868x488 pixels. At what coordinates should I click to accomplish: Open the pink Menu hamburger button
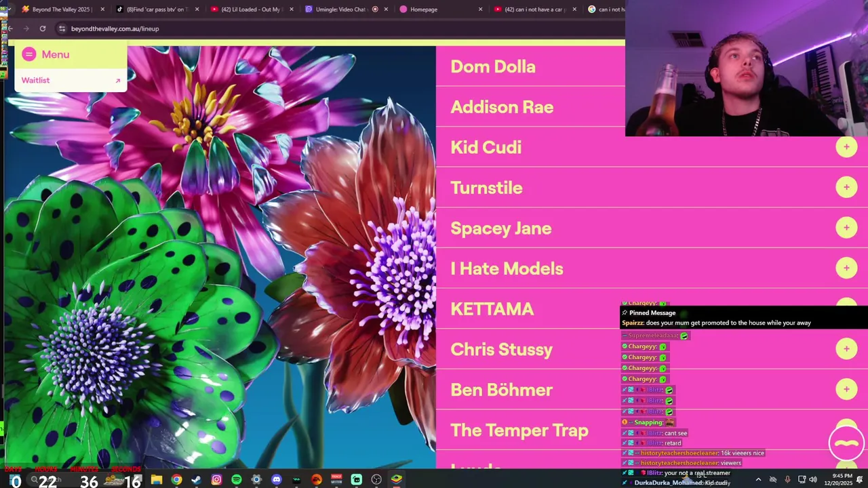coord(28,54)
